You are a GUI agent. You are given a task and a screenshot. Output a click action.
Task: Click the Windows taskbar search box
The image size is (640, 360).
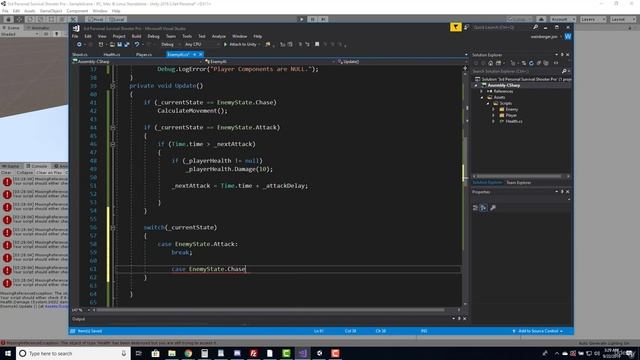[73, 353]
